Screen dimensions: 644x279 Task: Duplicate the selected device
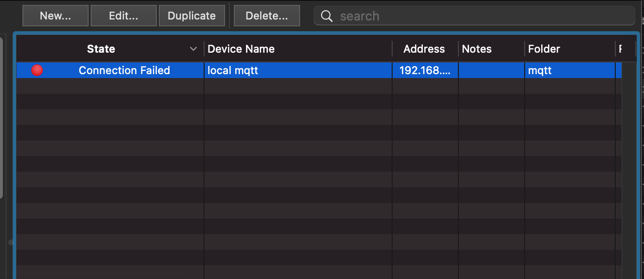192,16
